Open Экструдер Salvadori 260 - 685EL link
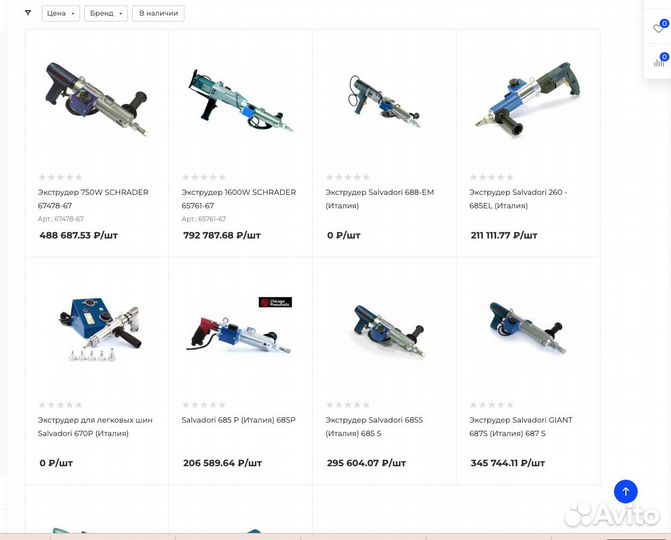 [518, 199]
